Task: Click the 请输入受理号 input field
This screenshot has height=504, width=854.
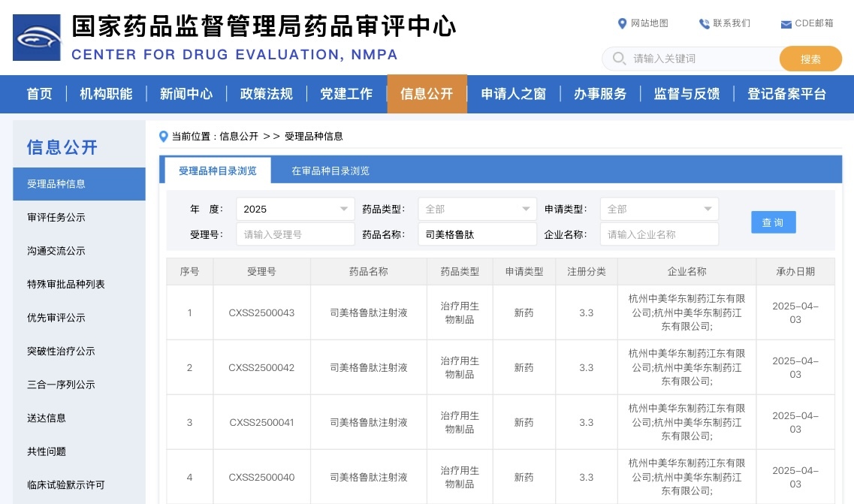Action: pos(295,234)
